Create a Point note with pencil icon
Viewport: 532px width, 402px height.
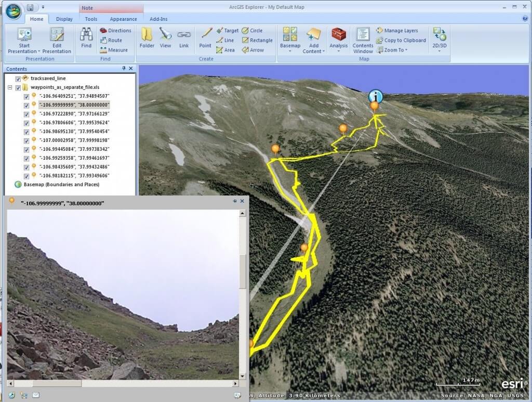[205, 37]
